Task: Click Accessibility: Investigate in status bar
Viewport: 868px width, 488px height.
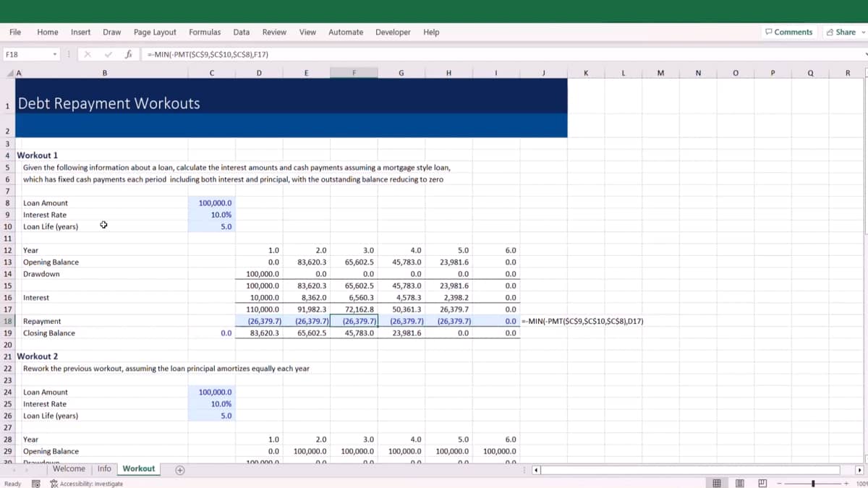Action: pos(87,484)
